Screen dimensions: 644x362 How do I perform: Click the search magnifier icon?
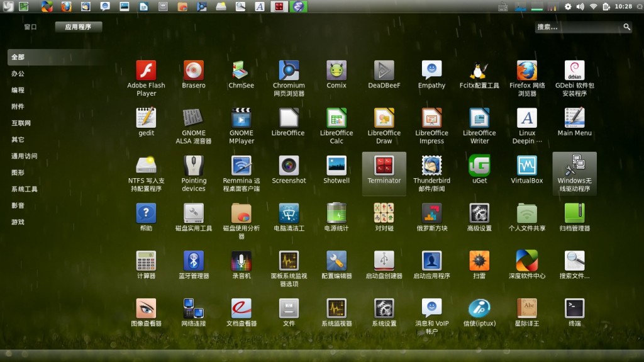click(626, 26)
